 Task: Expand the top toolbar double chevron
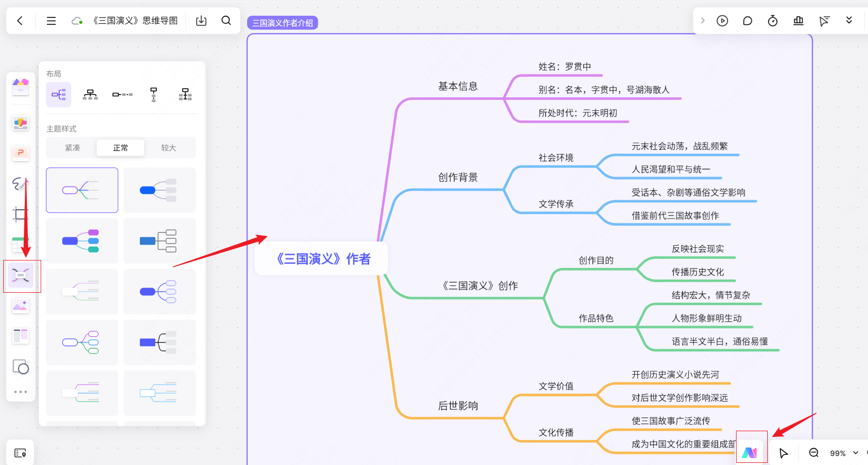[x=849, y=20]
